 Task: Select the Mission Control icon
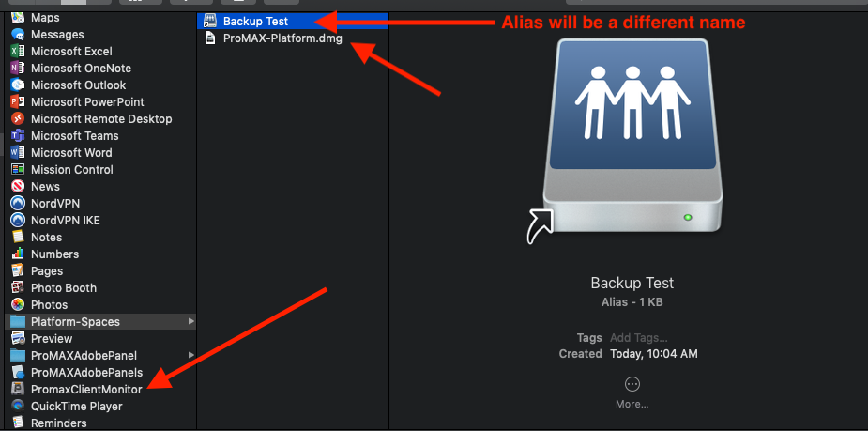tap(18, 170)
